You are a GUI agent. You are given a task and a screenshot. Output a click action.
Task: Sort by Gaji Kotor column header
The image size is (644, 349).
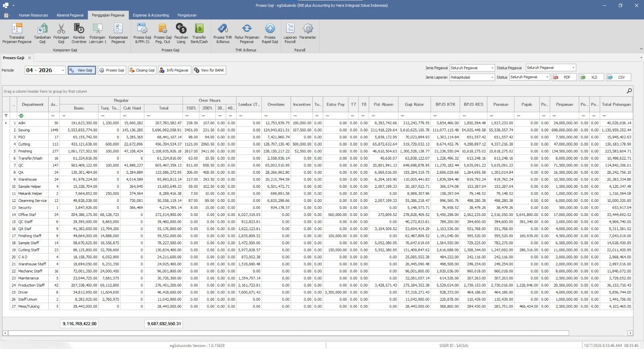click(414, 104)
